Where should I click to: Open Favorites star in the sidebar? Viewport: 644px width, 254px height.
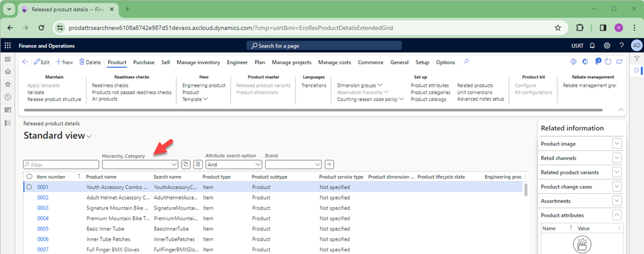click(7, 84)
